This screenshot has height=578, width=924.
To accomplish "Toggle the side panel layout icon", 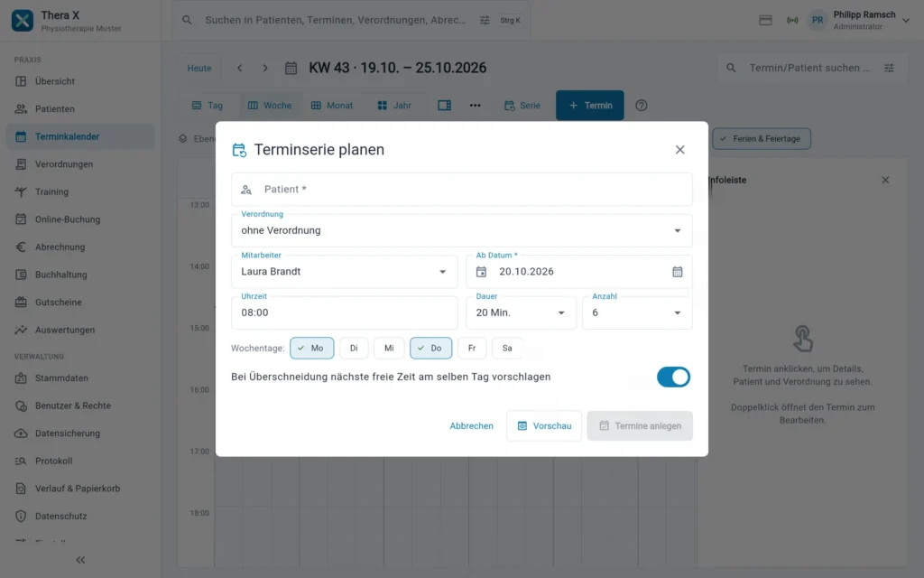I will [x=444, y=106].
